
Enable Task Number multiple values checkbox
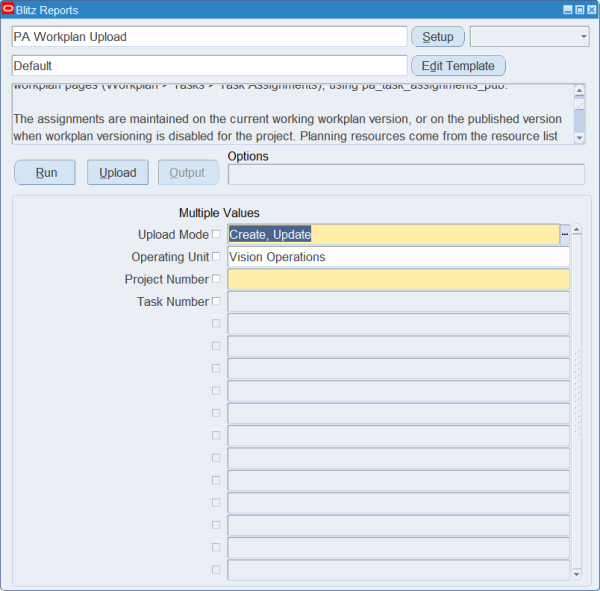tap(216, 301)
